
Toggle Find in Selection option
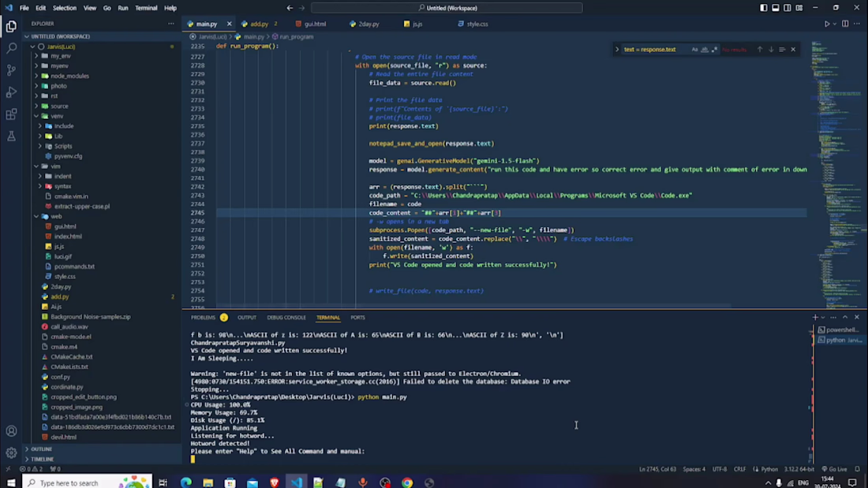click(x=782, y=49)
